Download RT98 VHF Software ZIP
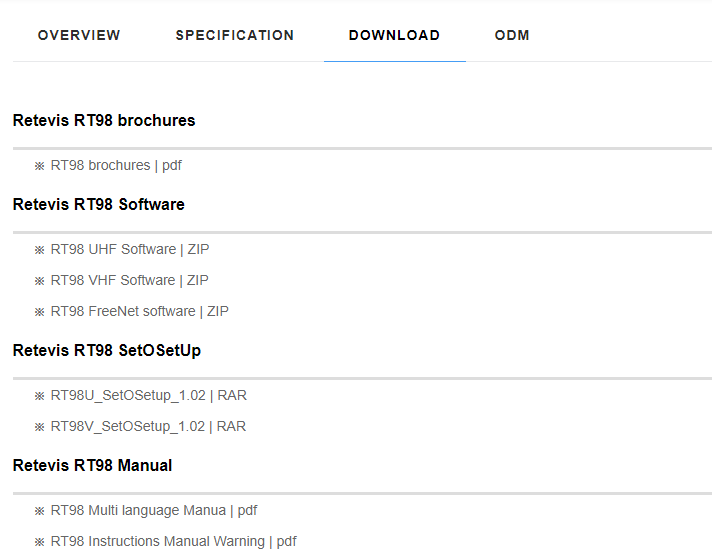Viewport: 712px width, 560px height. pos(129,280)
